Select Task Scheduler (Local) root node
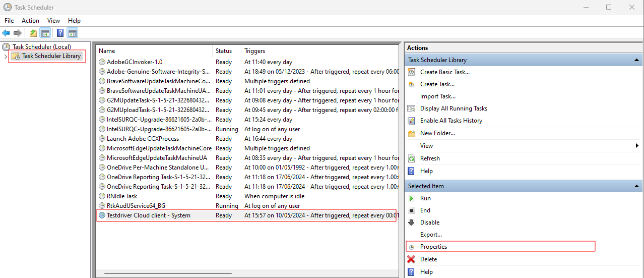Image resolution: width=644 pixels, height=278 pixels. click(x=42, y=47)
